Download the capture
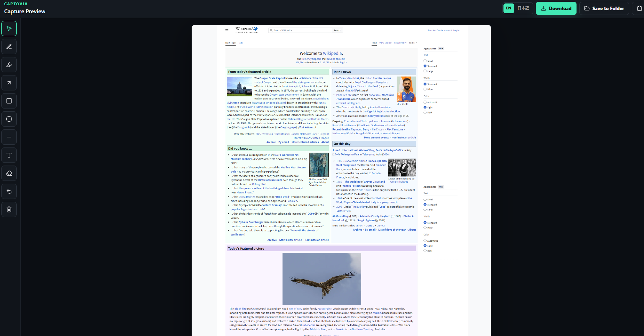Screen dimensions: 644x336 (x=556, y=8)
